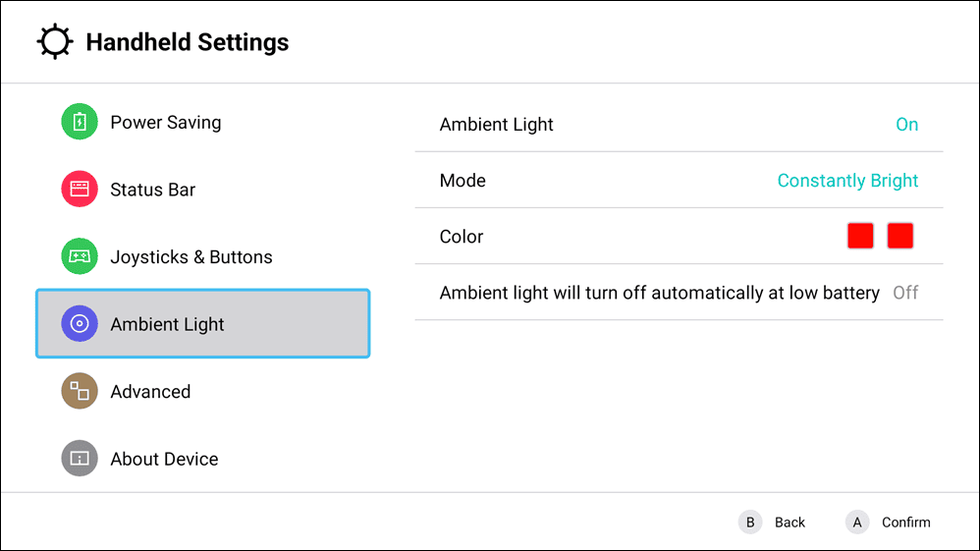
Task: Click the Back button label
Action: point(789,523)
